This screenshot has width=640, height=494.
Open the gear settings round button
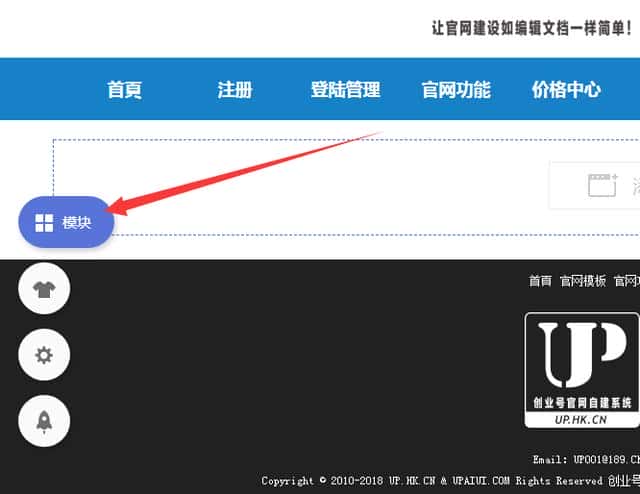44,355
